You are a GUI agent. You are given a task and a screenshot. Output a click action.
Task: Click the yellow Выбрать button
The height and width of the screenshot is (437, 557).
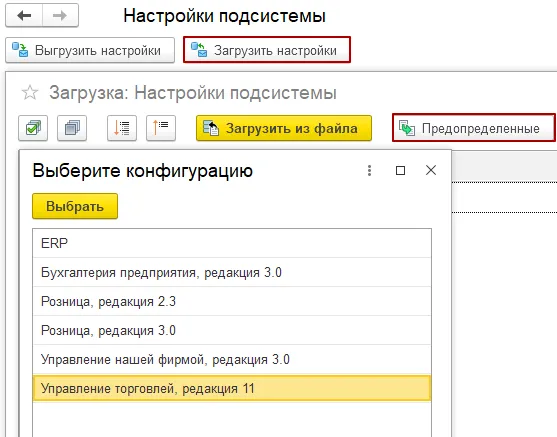pos(75,206)
